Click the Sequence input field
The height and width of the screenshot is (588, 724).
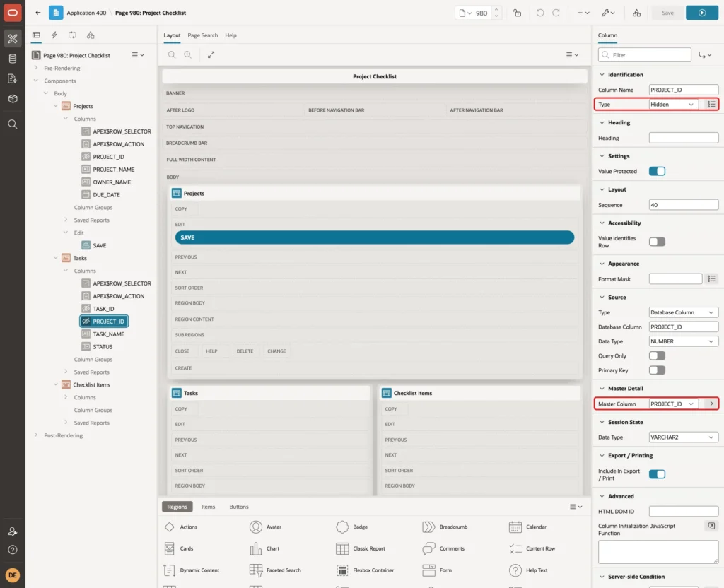click(684, 205)
